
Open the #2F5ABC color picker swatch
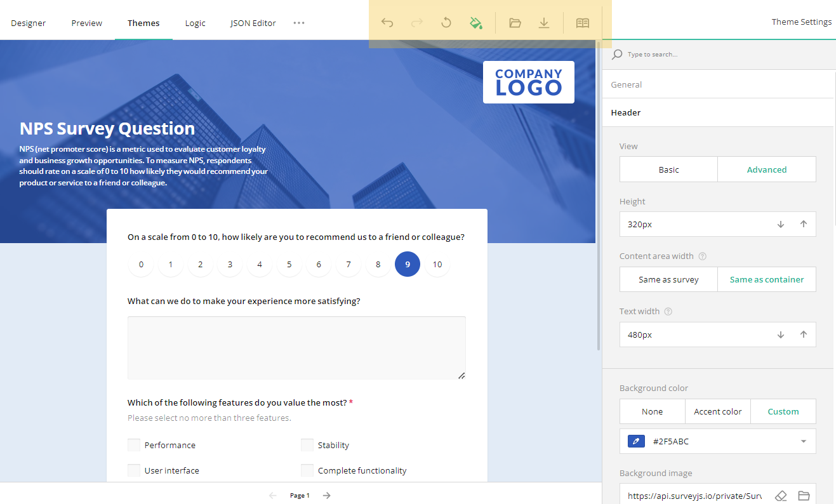[635, 441]
